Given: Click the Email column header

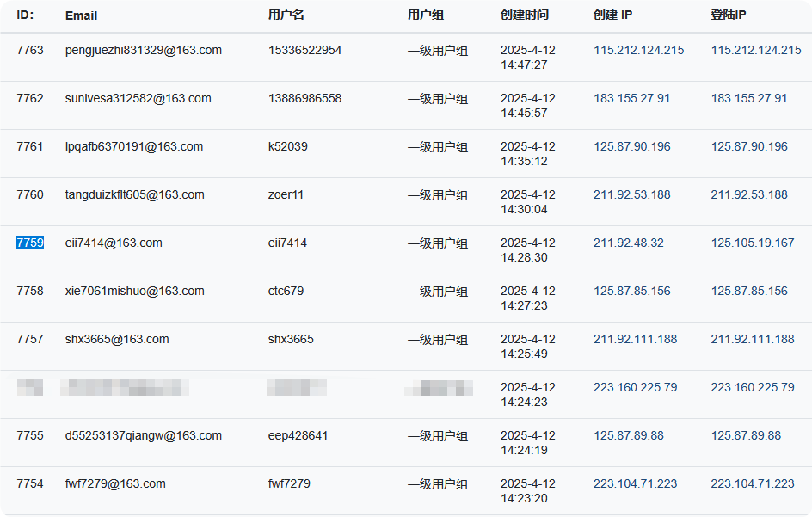Looking at the screenshot, I should 82,15.
